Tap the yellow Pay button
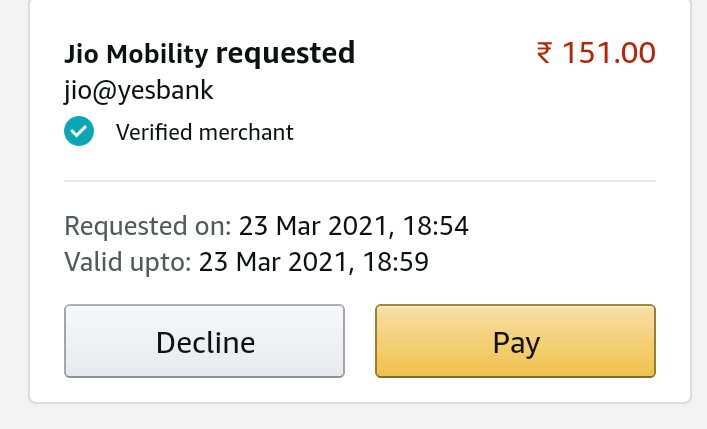 (x=515, y=341)
